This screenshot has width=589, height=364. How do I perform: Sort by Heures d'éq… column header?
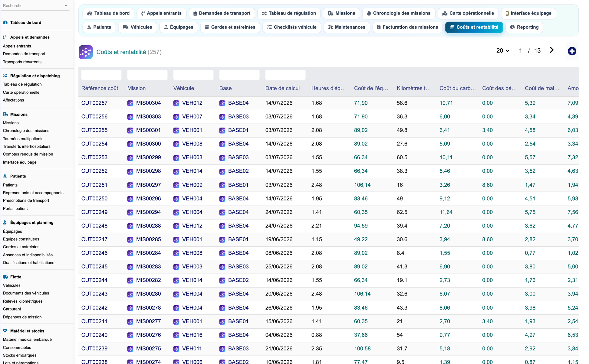click(328, 88)
